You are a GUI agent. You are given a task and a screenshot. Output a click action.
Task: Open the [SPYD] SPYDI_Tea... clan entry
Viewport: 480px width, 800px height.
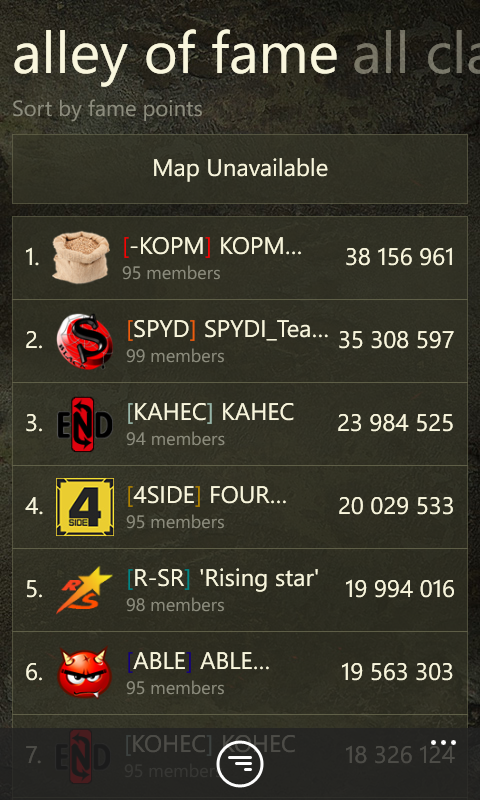[228, 330]
